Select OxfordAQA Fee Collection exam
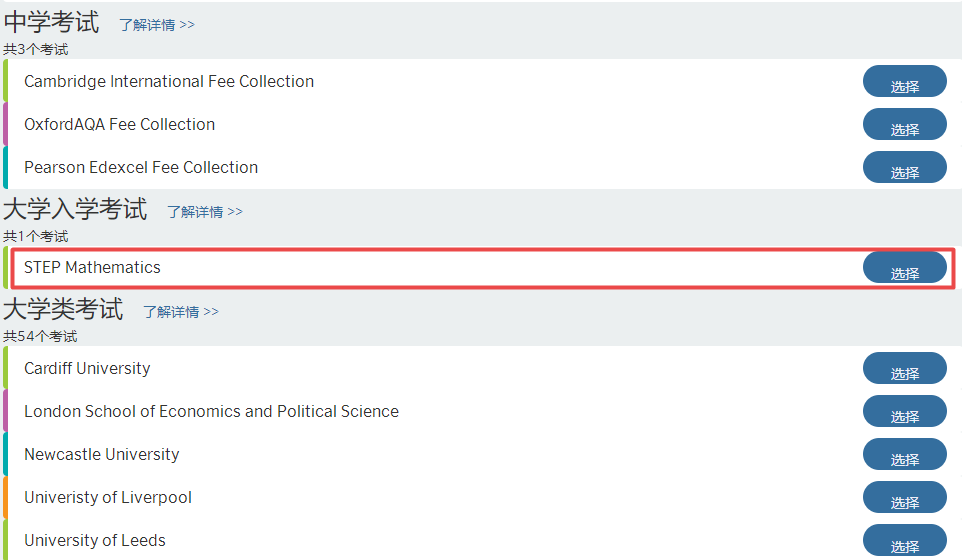 [x=904, y=124]
